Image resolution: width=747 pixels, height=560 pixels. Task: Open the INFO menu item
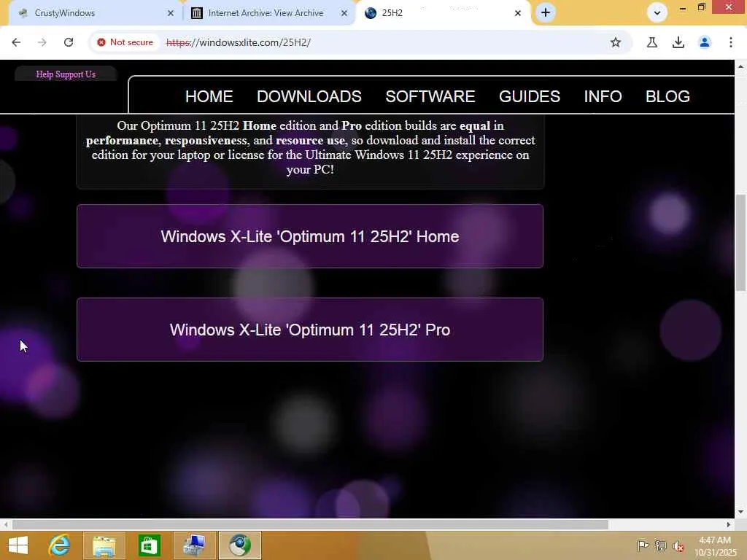pos(603,97)
